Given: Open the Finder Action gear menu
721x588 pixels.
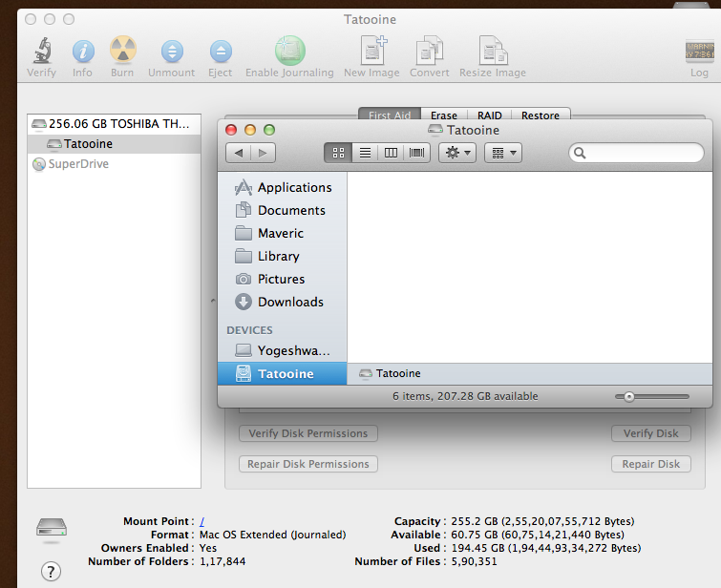Looking at the screenshot, I should click(457, 153).
